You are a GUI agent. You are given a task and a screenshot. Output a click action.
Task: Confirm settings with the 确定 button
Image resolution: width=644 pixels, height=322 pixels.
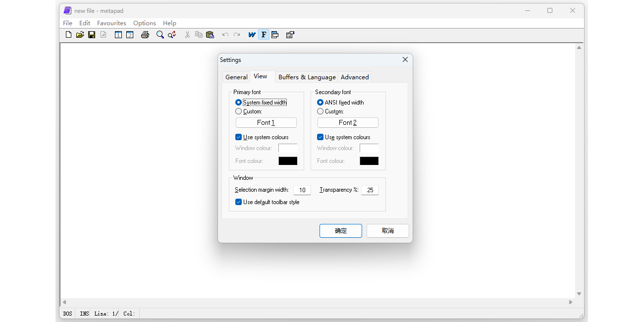point(341,231)
